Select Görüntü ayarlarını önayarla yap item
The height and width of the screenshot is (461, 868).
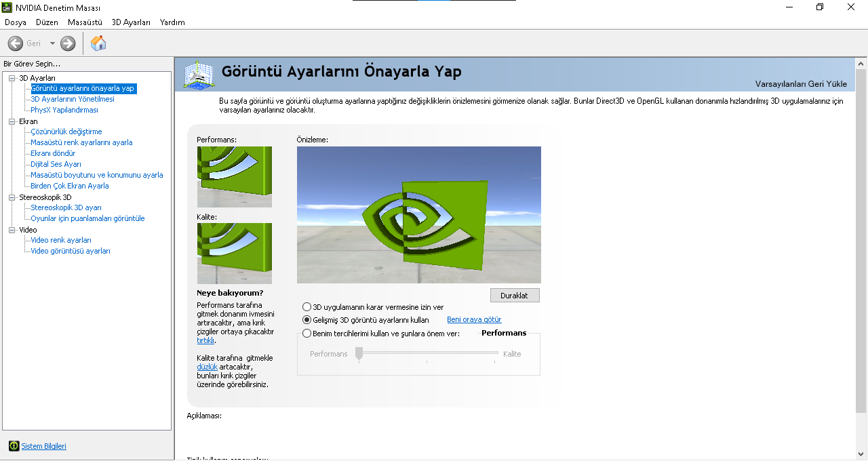(x=83, y=88)
